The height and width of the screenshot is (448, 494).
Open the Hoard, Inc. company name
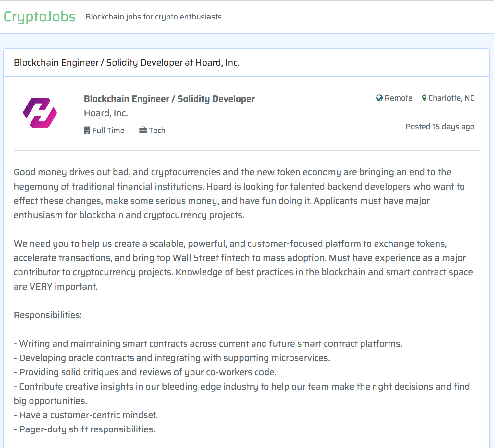[106, 113]
